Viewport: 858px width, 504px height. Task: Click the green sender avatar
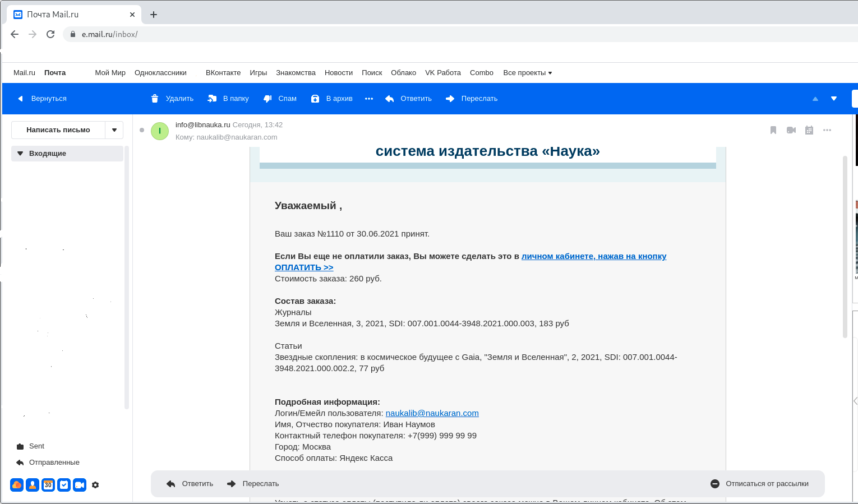click(160, 131)
